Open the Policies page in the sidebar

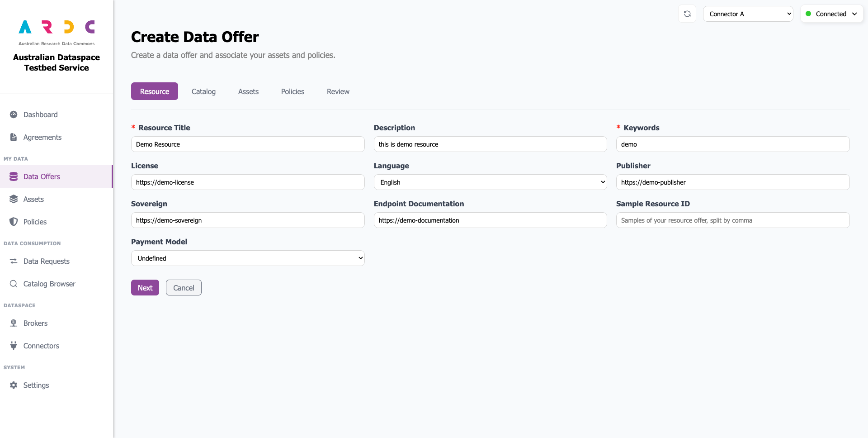point(57,222)
